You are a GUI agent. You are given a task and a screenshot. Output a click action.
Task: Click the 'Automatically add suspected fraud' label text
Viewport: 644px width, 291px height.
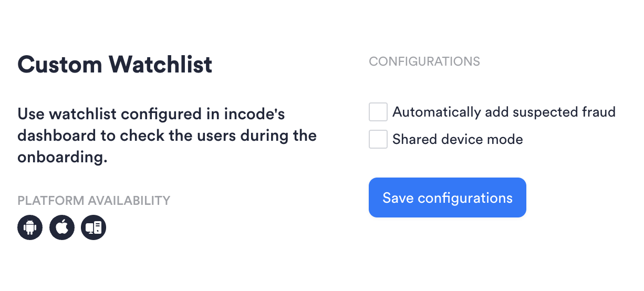(x=504, y=112)
